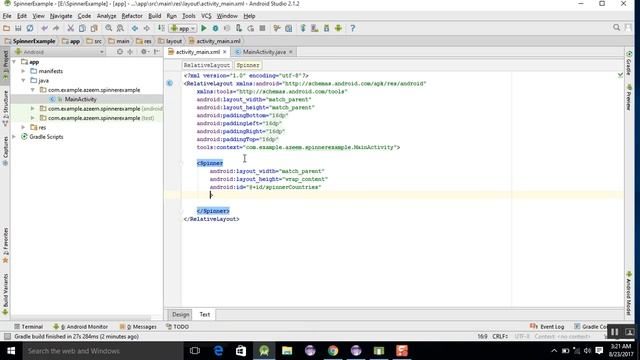Click the Open folder toolbar icon
The width and height of the screenshot is (640, 360).
[6, 28]
